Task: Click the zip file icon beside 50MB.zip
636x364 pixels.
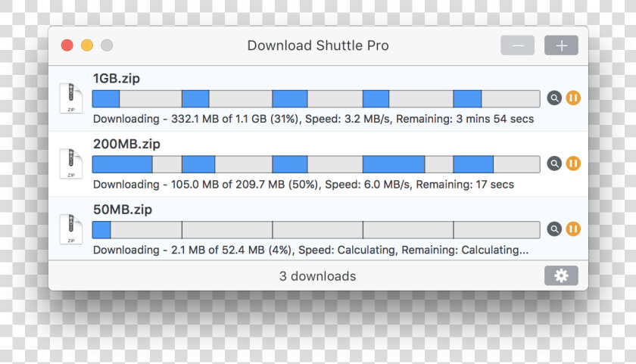Action: point(71,229)
